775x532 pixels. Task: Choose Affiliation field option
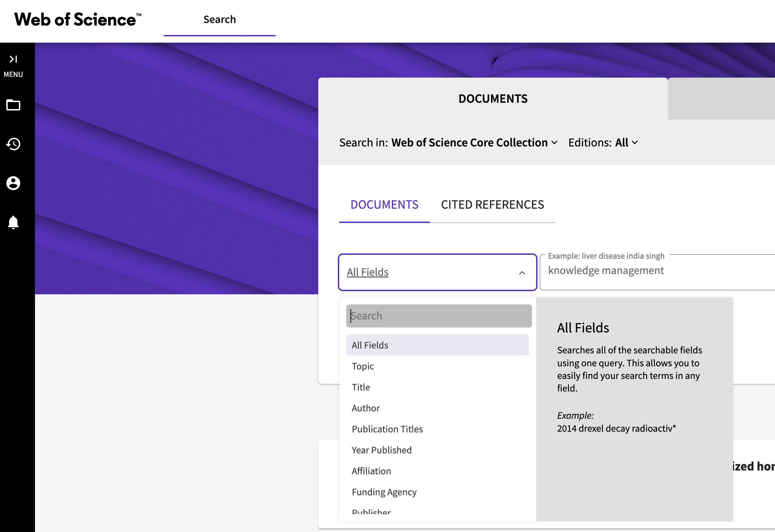tap(438, 471)
